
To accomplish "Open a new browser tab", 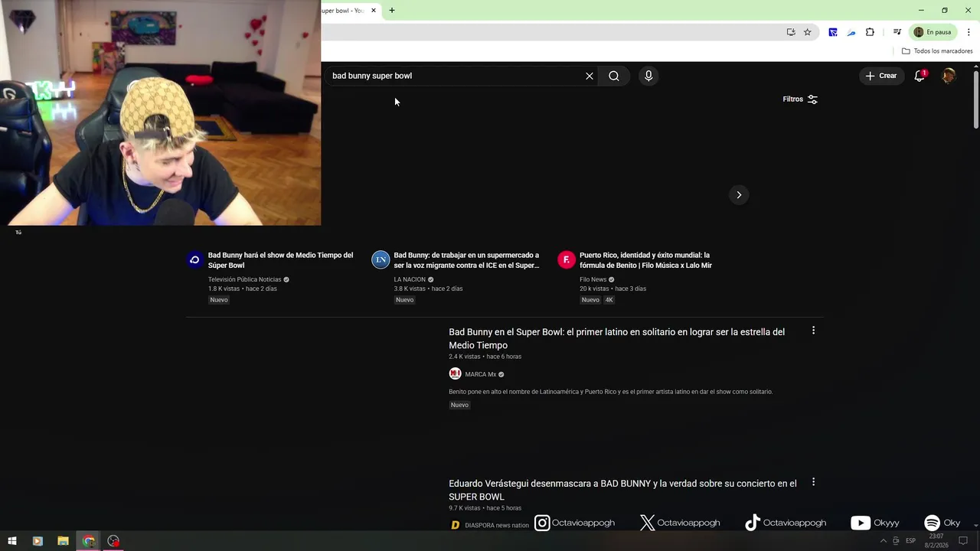I will tap(392, 11).
